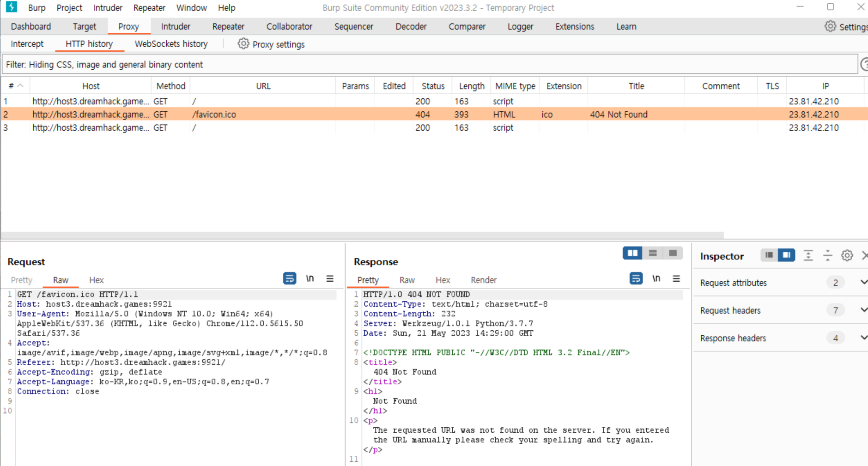Image resolution: width=868 pixels, height=466 pixels.
Task: Click the Referer header line in request
Action: point(121,362)
